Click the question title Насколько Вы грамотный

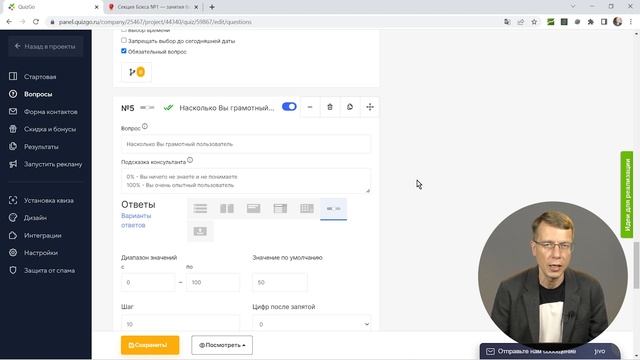[x=227, y=108]
